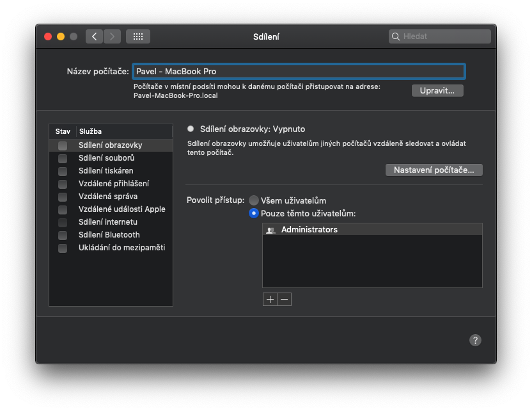
Task: Click the Hledat search field
Action: coord(444,36)
